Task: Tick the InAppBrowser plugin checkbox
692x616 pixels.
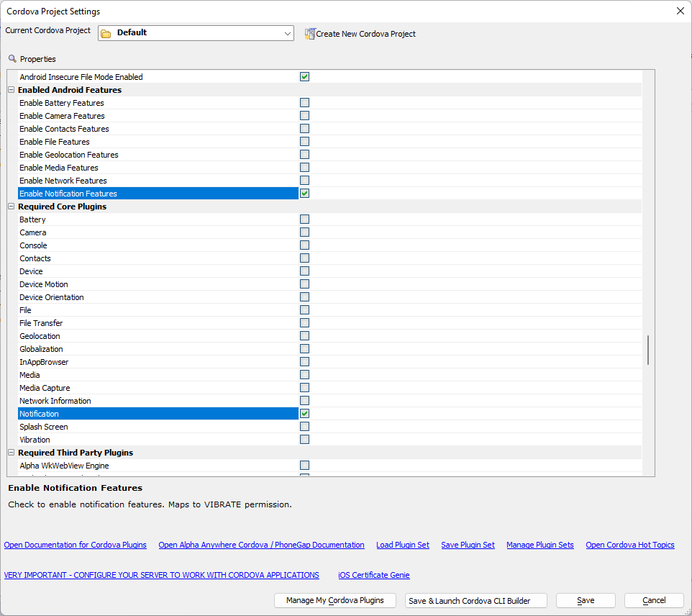Action: click(x=304, y=362)
